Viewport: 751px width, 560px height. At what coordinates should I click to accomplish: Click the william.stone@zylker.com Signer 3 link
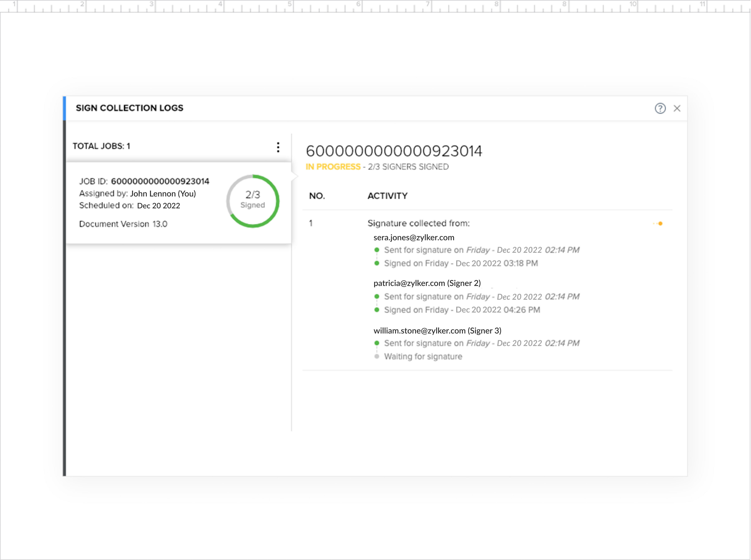click(437, 331)
